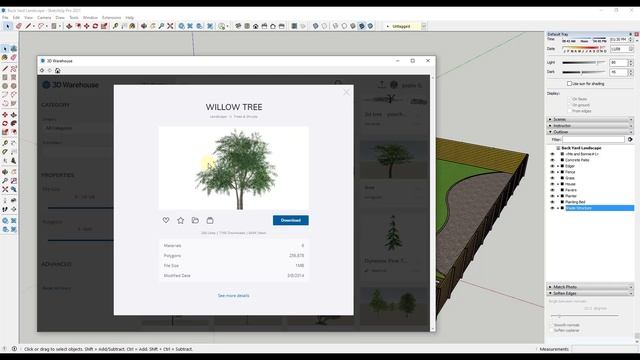640x360 pixels.
Task: Hide the Fence item in Outliner
Action: click(552, 172)
